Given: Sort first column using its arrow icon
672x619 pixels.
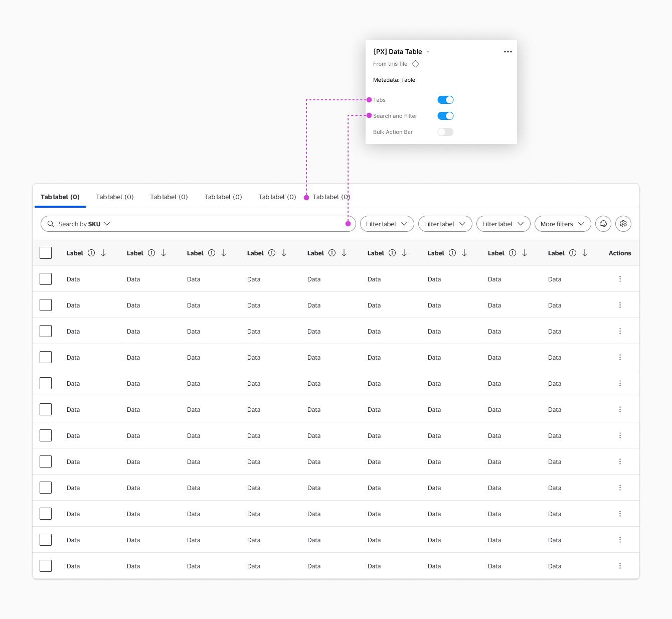Looking at the screenshot, I should [x=103, y=253].
